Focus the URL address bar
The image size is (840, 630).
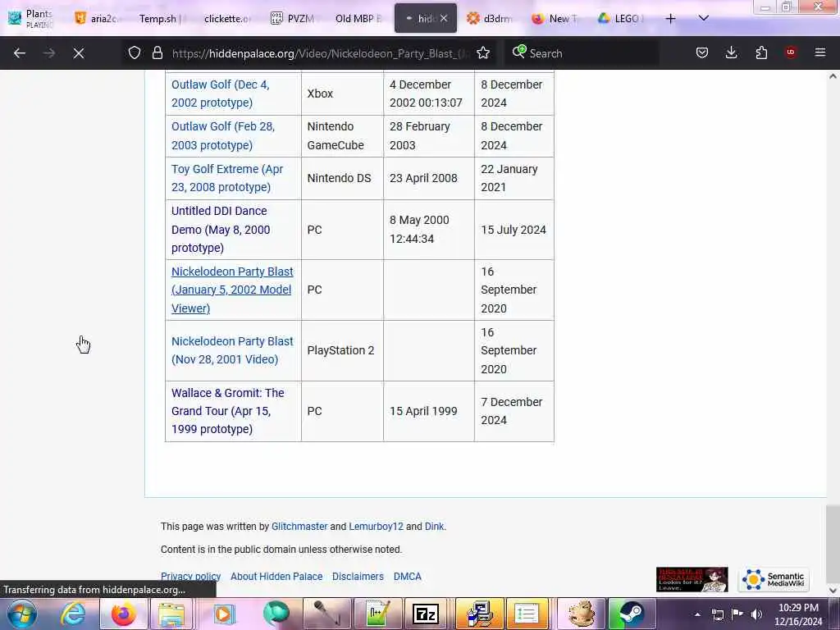tap(321, 53)
